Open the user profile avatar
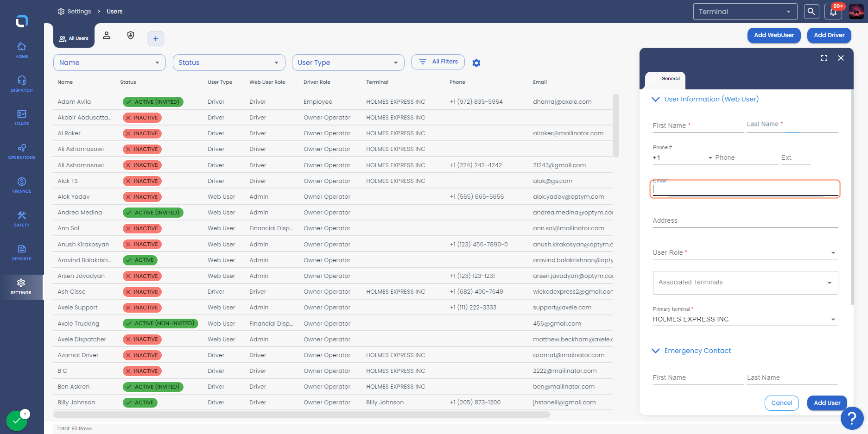This screenshot has width=868, height=434. [856, 12]
